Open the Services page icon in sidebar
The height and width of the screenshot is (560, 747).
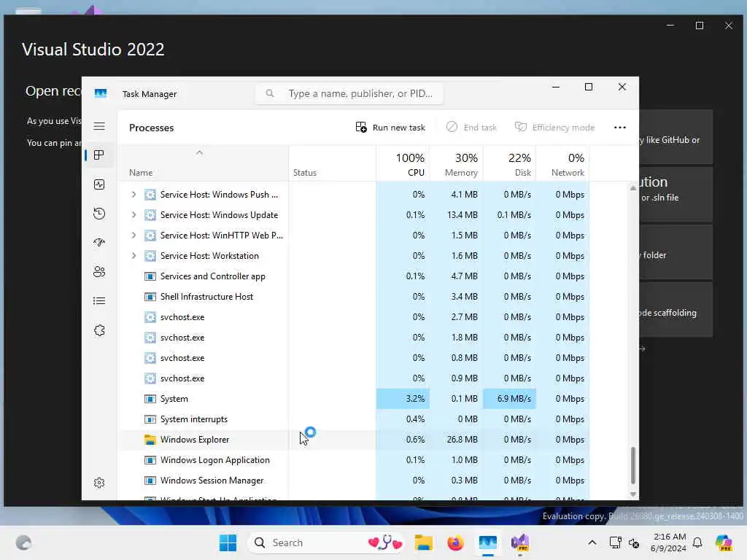coord(99,330)
